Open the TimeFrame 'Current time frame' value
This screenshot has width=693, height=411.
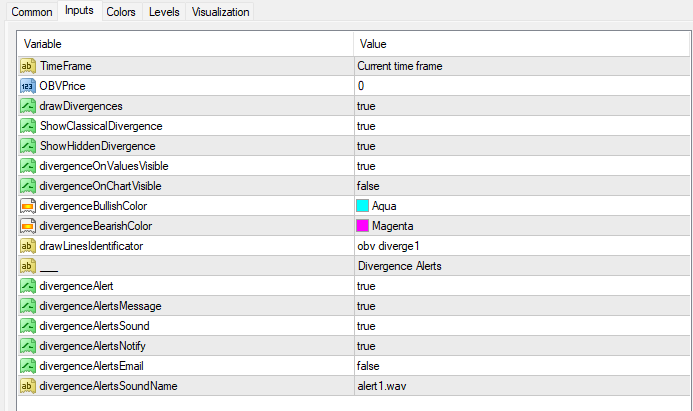[400, 66]
